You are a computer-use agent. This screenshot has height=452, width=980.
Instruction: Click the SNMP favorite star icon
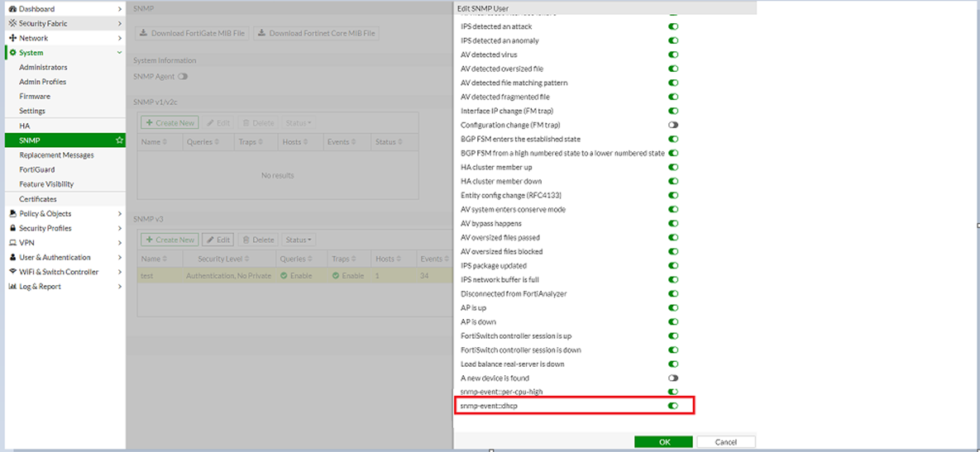point(119,140)
